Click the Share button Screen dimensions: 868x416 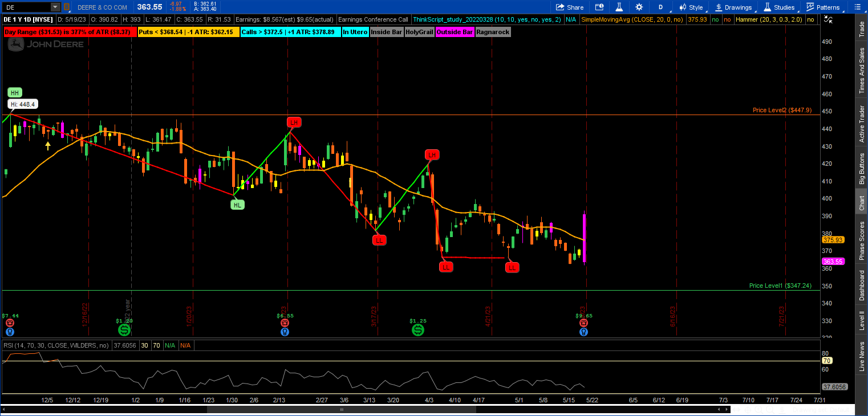569,7
